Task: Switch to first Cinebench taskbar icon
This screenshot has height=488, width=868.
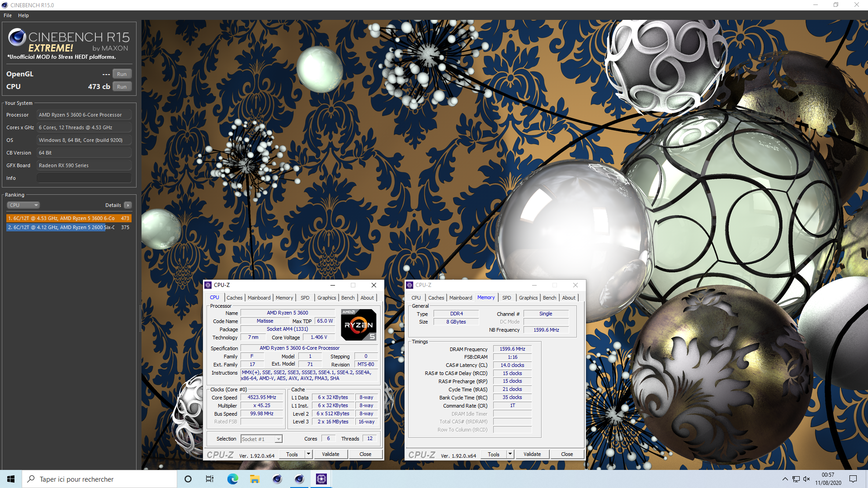Action: (277, 479)
